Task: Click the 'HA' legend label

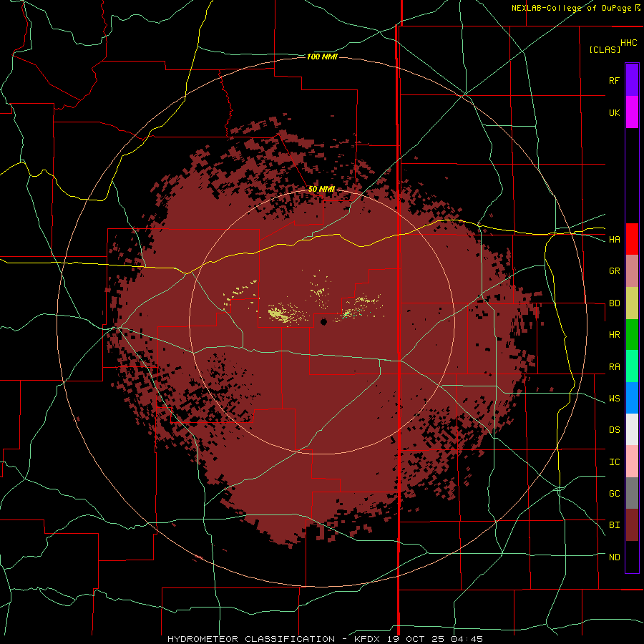Action: click(614, 239)
